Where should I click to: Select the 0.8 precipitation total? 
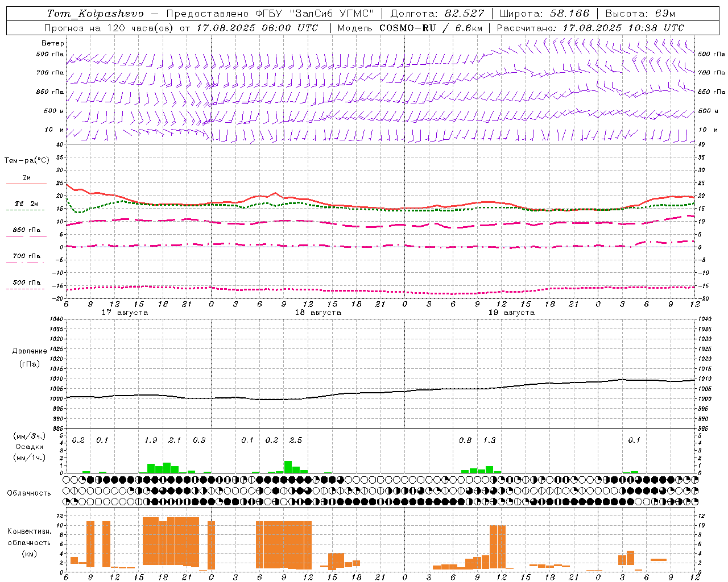(465, 440)
